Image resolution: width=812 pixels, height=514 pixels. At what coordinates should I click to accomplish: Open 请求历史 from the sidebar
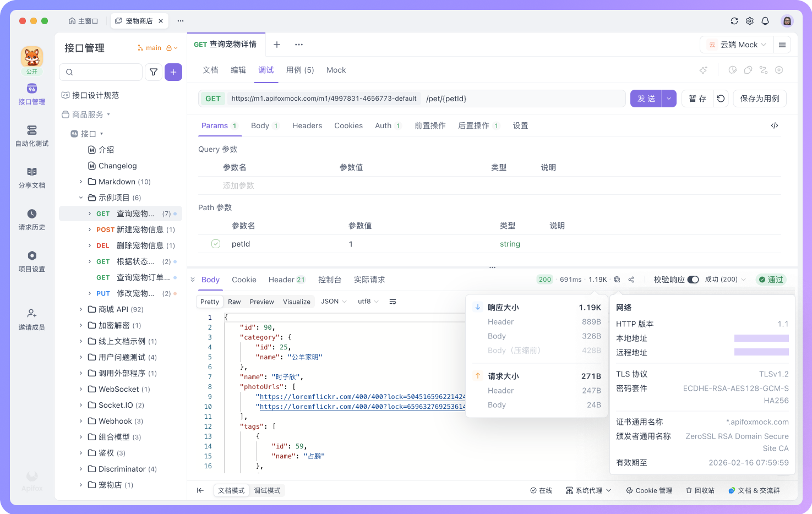coord(31,219)
